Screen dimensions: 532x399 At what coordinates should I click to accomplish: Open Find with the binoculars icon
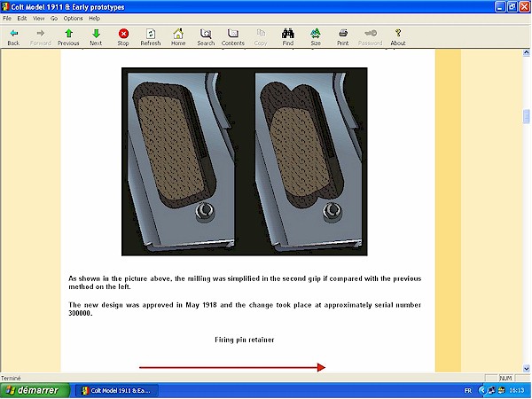(287, 37)
